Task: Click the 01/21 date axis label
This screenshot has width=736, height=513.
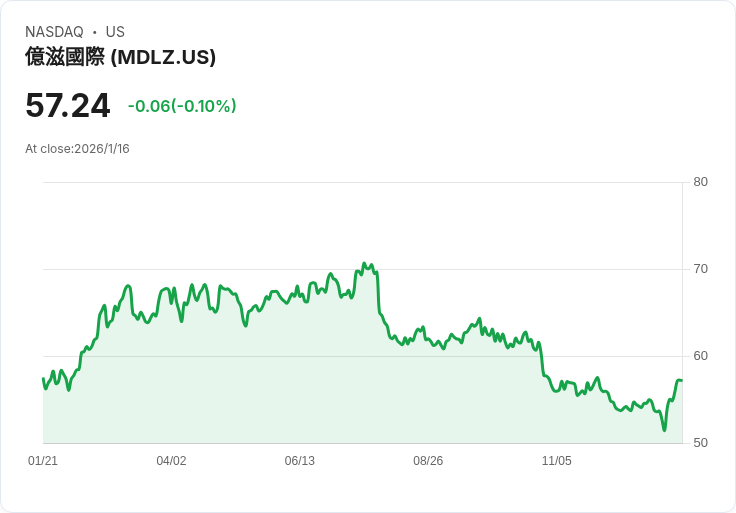Action: tap(43, 461)
